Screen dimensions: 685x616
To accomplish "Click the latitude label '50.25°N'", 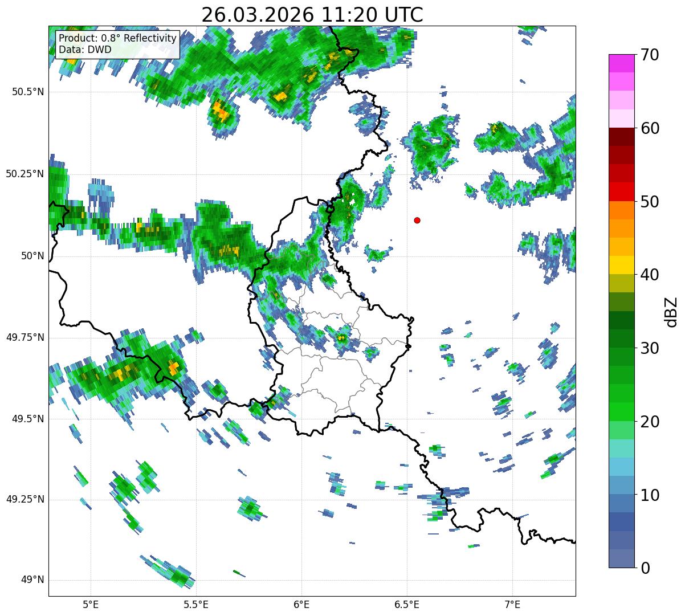I will 25,174.
